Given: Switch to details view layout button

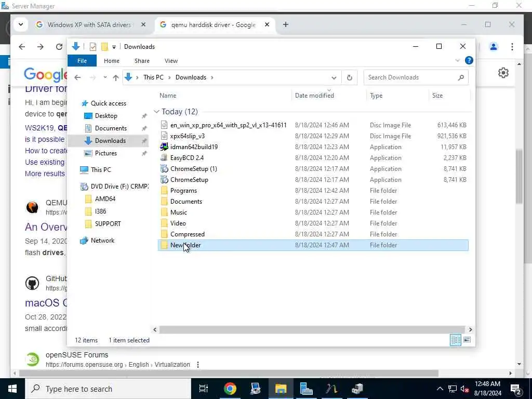Looking at the screenshot, I should [x=455, y=340].
